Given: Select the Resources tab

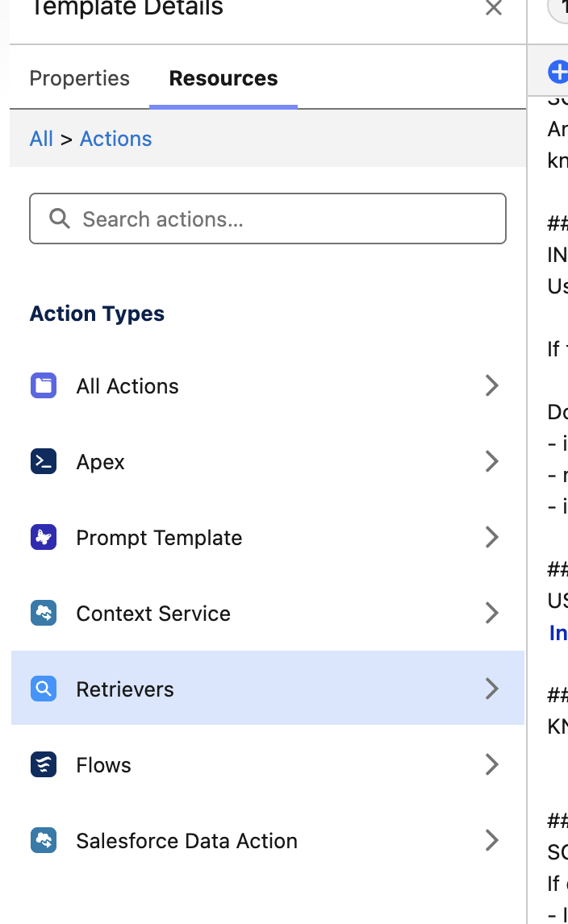Looking at the screenshot, I should 223,78.
